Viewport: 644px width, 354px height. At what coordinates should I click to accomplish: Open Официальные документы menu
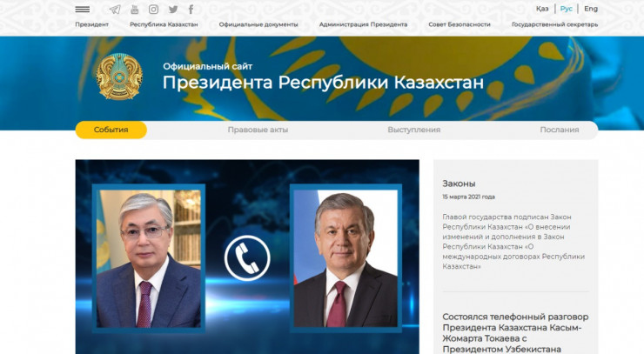[258, 24]
